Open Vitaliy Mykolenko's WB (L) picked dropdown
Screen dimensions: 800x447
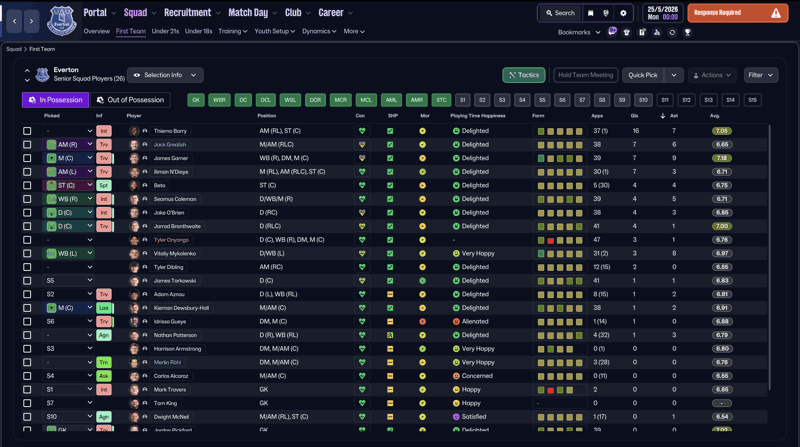69,254
